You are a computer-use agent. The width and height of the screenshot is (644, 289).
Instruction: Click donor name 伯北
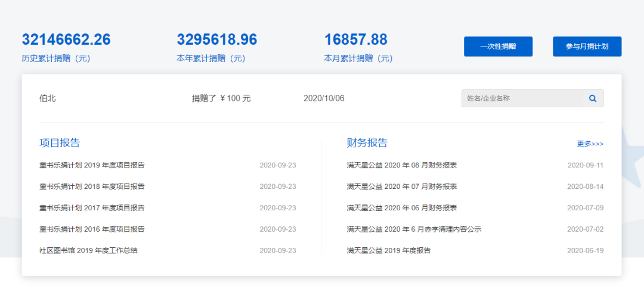point(47,98)
